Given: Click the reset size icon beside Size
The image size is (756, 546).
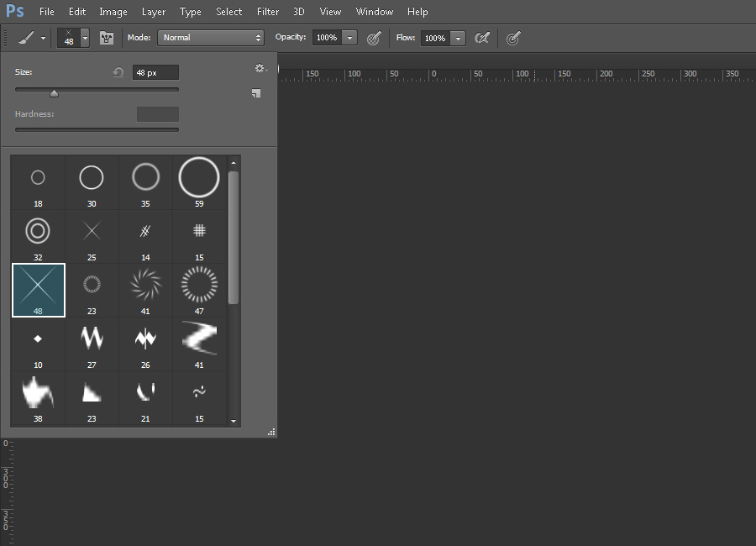Looking at the screenshot, I should [x=118, y=72].
